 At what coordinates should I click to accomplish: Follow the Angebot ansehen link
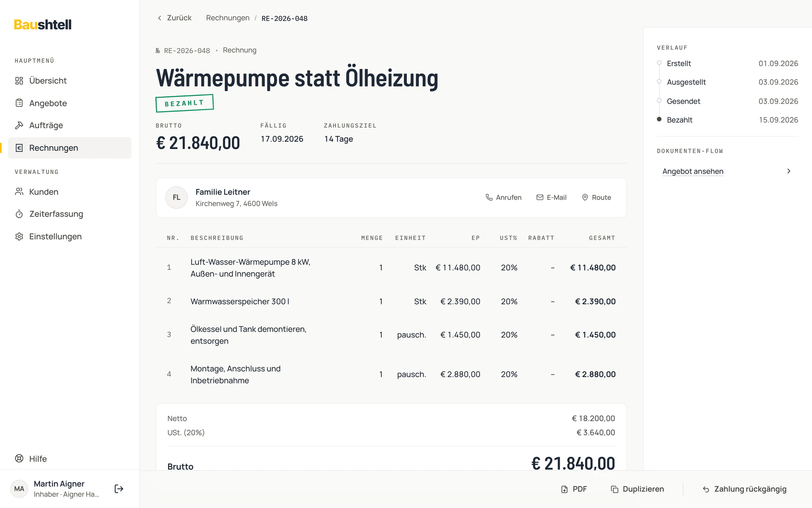[x=693, y=171]
